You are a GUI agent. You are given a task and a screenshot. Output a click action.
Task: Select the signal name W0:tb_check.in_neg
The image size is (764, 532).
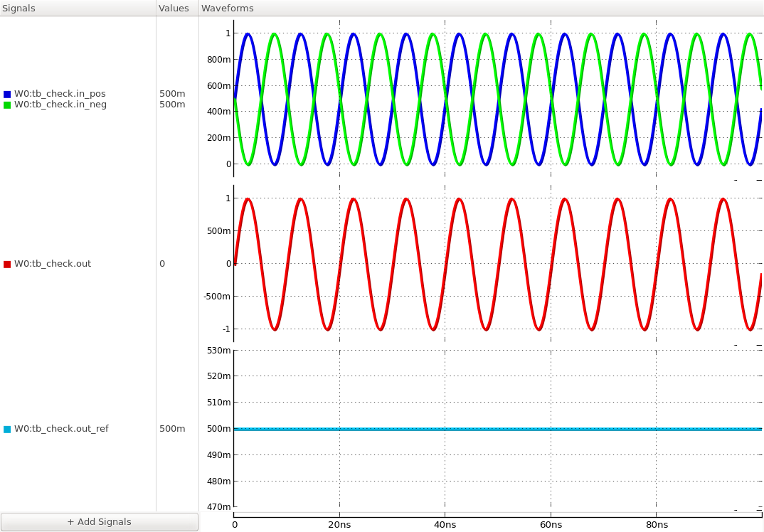tap(59, 104)
